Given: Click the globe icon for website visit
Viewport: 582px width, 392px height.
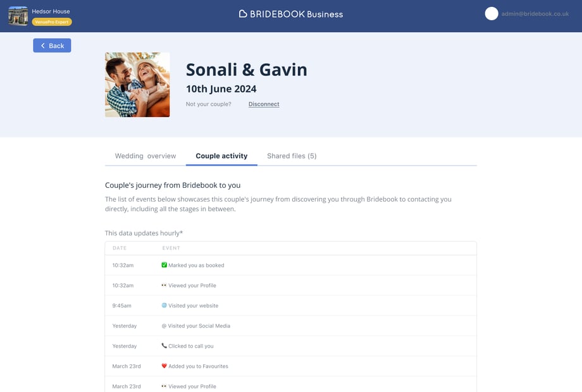Looking at the screenshot, I should coord(164,305).
